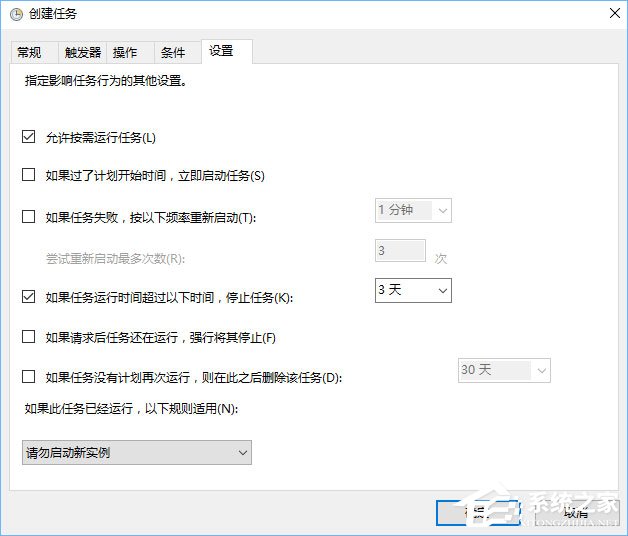Click the text 指定影响任务行为的其他设置。
The height and width of the screenshot is (536, 628).
pos(106,81)
